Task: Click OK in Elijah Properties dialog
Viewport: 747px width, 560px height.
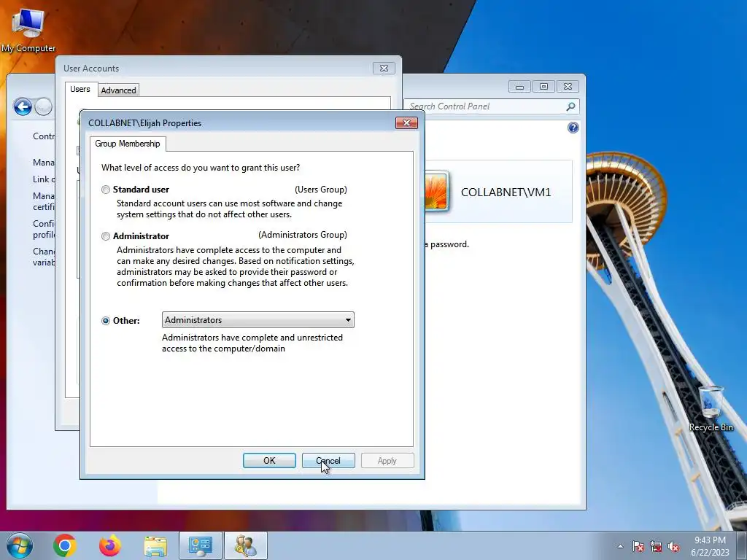Action: click(x=269, y=461)
